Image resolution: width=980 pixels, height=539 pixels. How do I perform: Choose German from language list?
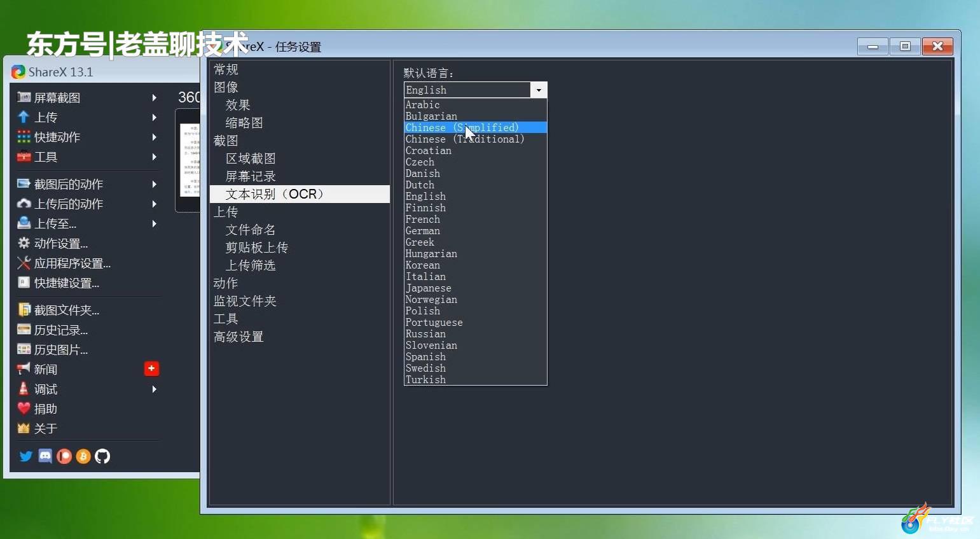475,230
